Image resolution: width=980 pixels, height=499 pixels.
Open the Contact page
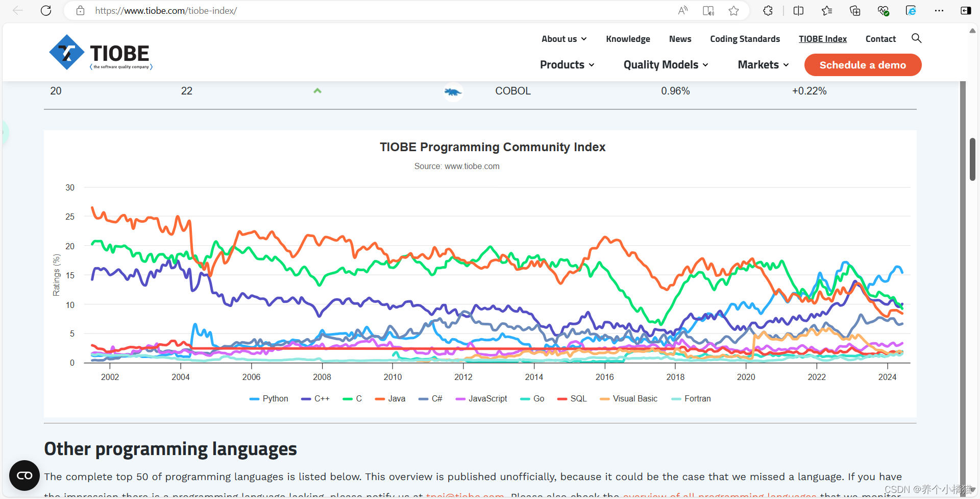pyautogui.click(x=880, y=39)
